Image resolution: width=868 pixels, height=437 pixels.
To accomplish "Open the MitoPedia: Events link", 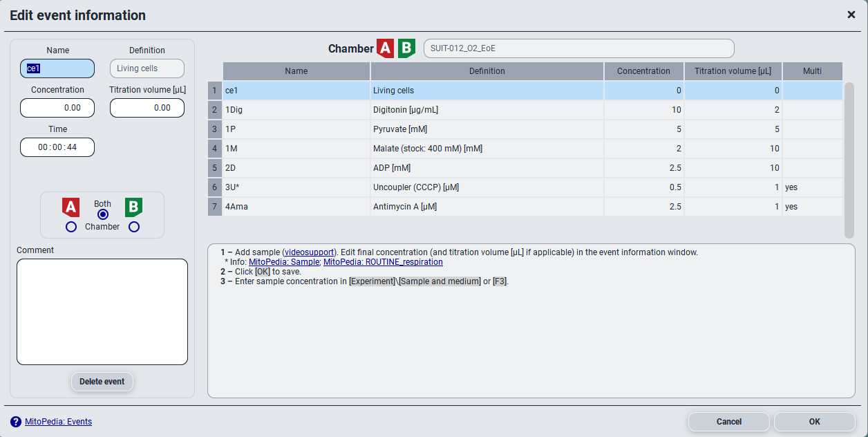I will coord(58,422).
